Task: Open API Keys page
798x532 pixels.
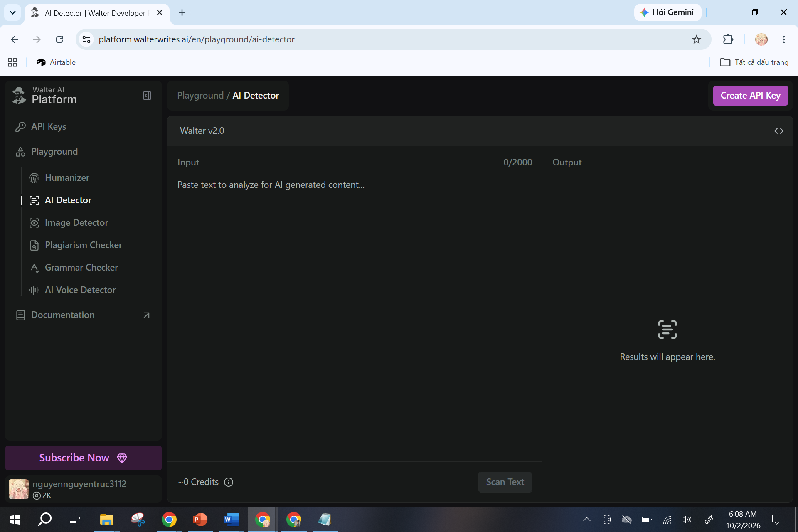Action: [x=49, y=127]
